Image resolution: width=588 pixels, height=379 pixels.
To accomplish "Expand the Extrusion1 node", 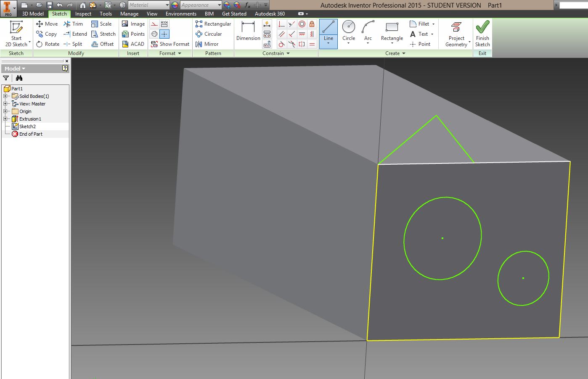I will 5,119.
